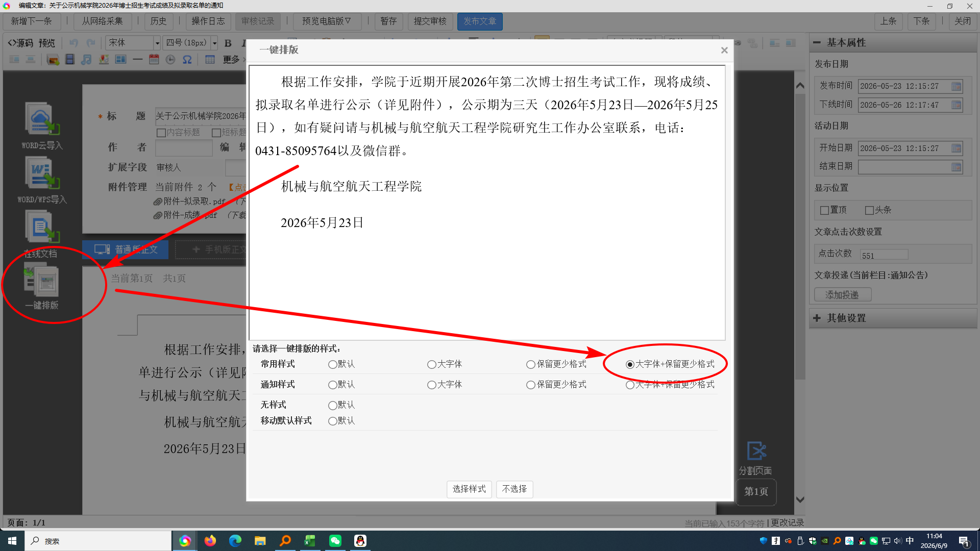Insert the time using the clock icon
Viewport: 980px width, 551px height.
pyautogui.click(x=170, y=60)
